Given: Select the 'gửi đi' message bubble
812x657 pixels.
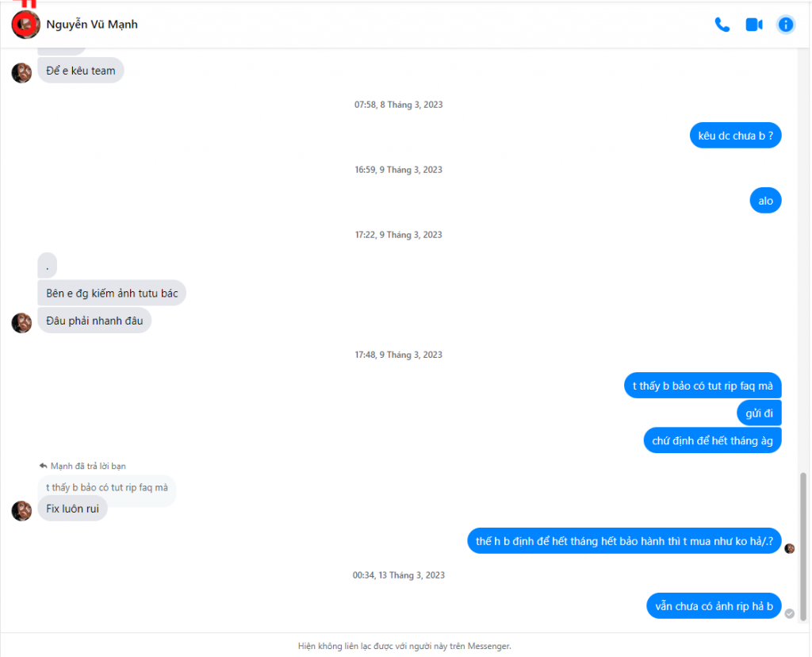Looking at the screenshot, I should pyautogui.click(x=759, y=413).
